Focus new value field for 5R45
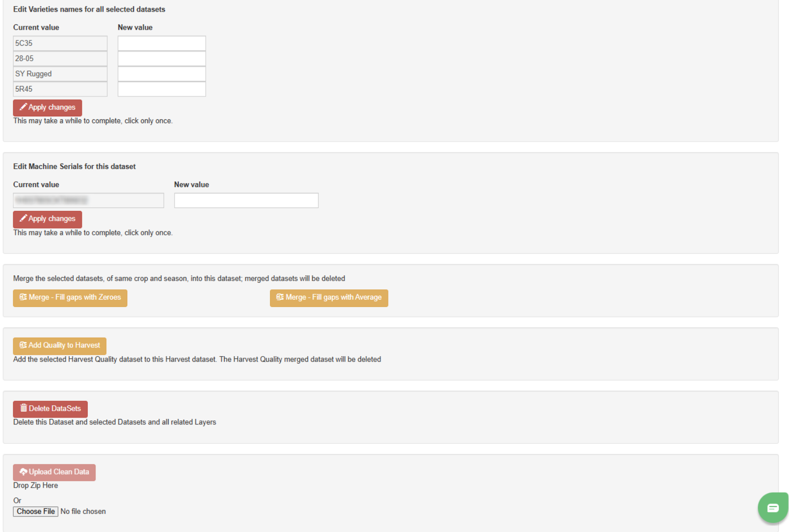Viewport: 789px width, 532px height. tap(161, 89)
